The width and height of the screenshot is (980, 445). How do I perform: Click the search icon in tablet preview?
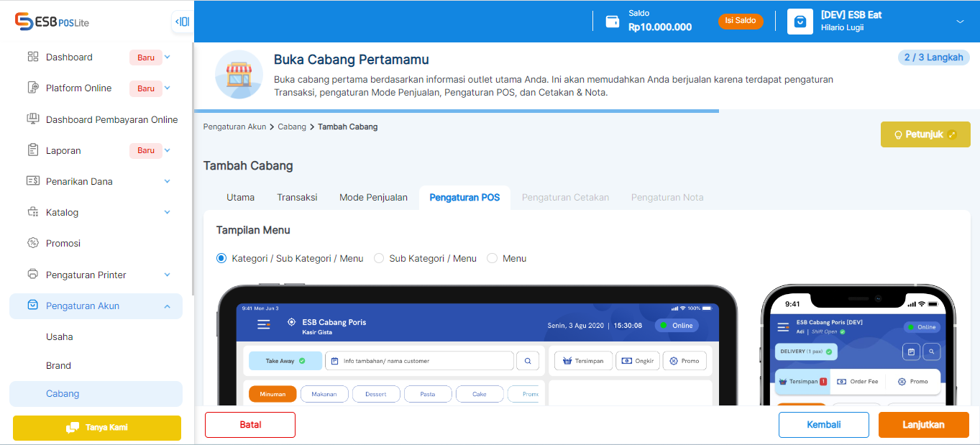pos(528,361)
